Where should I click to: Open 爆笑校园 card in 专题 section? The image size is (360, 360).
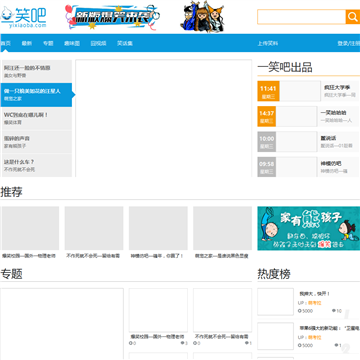(x=158, y=310)
